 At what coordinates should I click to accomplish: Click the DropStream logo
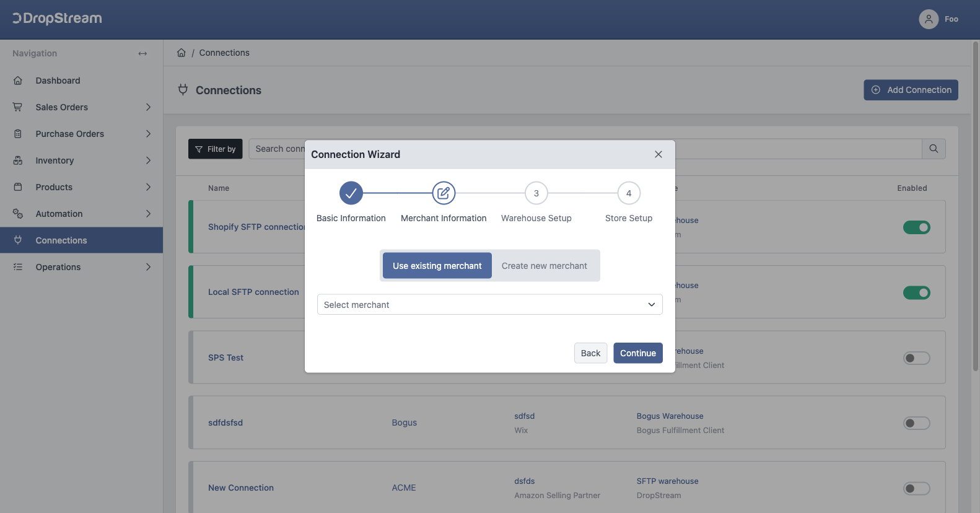(x=57, y=19)
